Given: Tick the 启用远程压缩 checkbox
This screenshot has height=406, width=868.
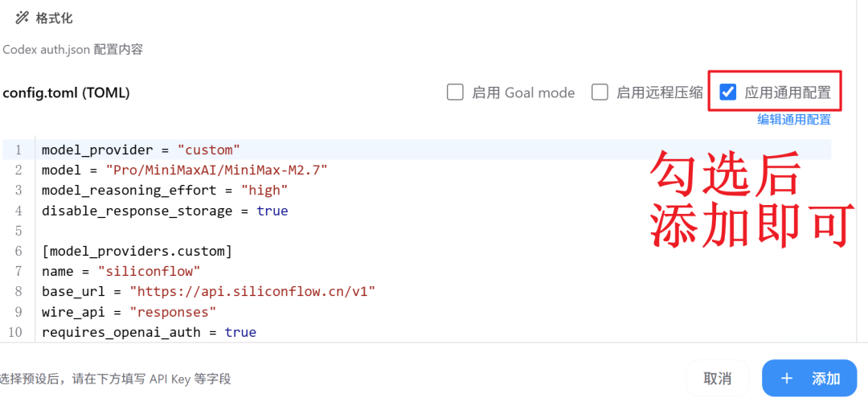Looking at the screenshot, I should click(600, 92).
